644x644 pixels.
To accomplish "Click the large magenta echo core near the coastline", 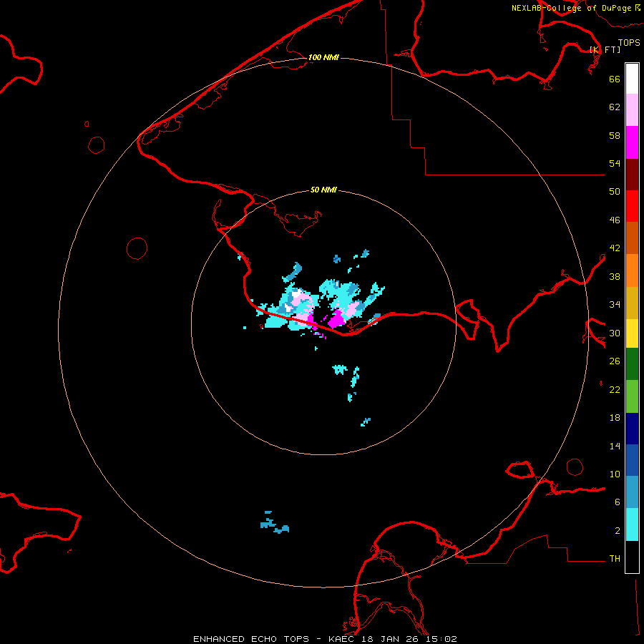I will (338, 318).
